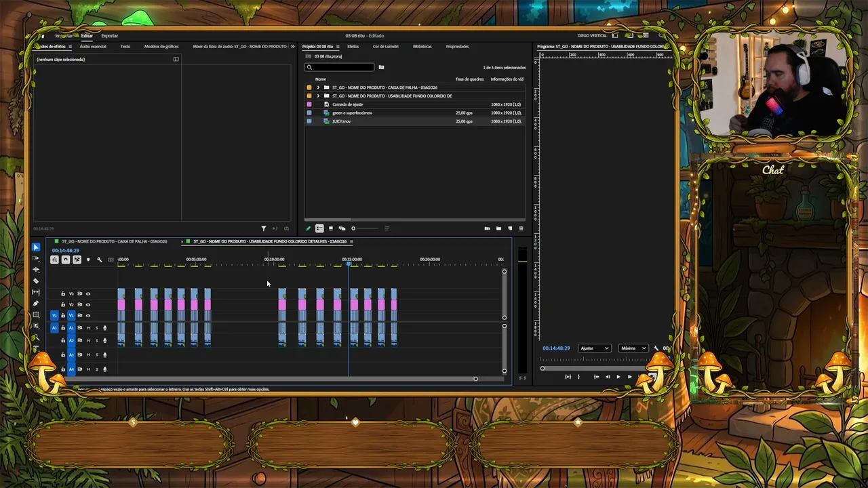This screenshot has height=488, width=868.
Task: Hide video track V1 with eye icon
Action: tap(87, 315)
